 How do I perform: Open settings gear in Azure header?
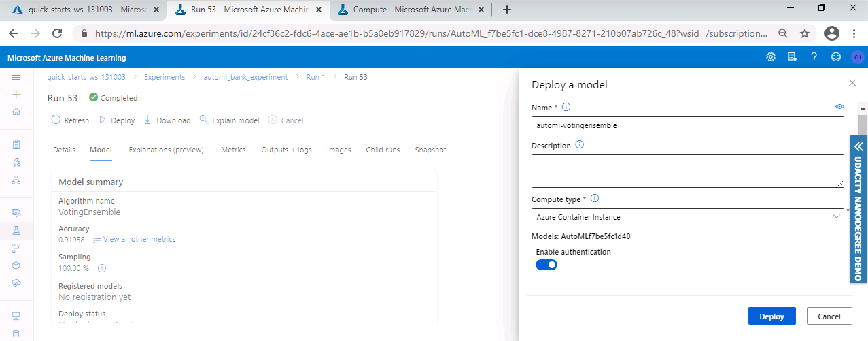[771, 58]
